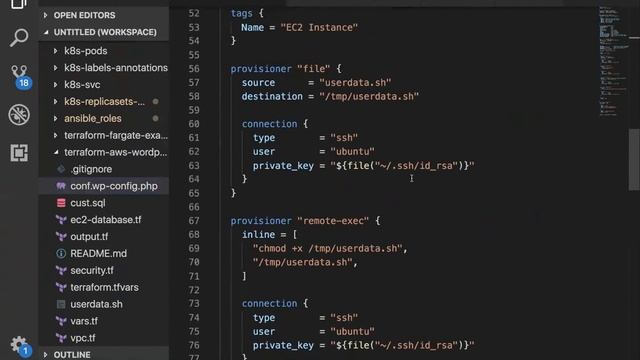Open Source Control view with 18 badge

(20, 76)
